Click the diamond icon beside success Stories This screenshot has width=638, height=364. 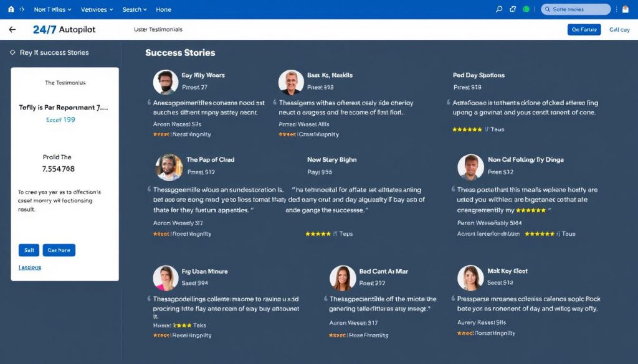pos(12,53)
